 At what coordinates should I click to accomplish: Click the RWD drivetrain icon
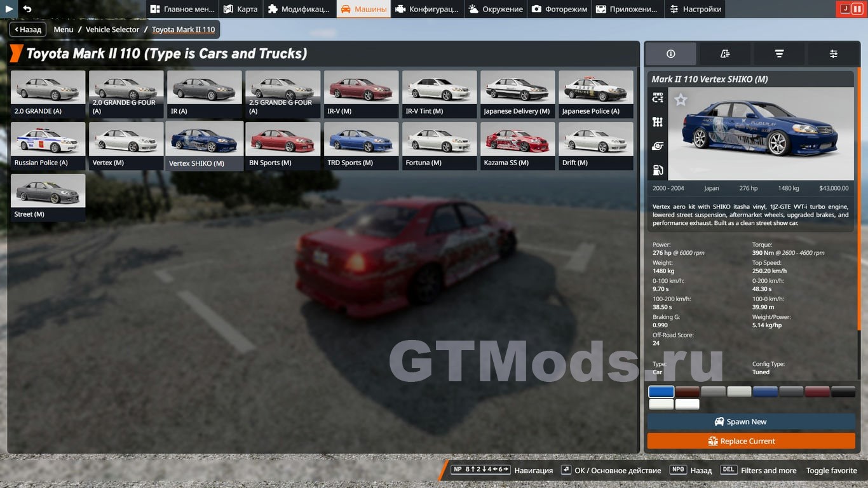[658, 98]
